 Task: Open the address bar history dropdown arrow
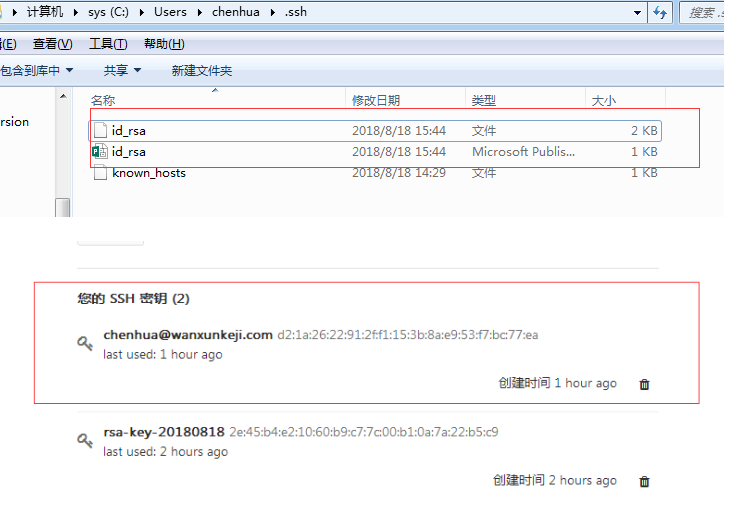click(x=637, y=13)
